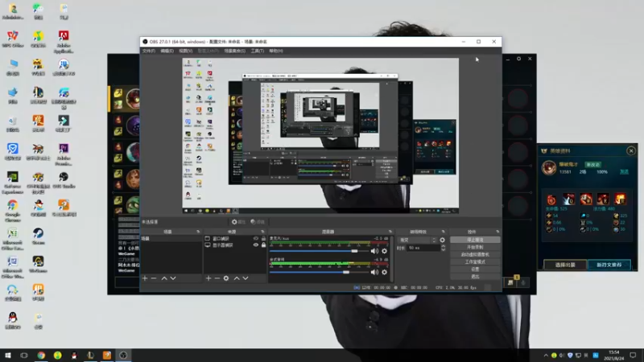
Task: Open scene transition properties gear
Action: click(x=442, y=240)
